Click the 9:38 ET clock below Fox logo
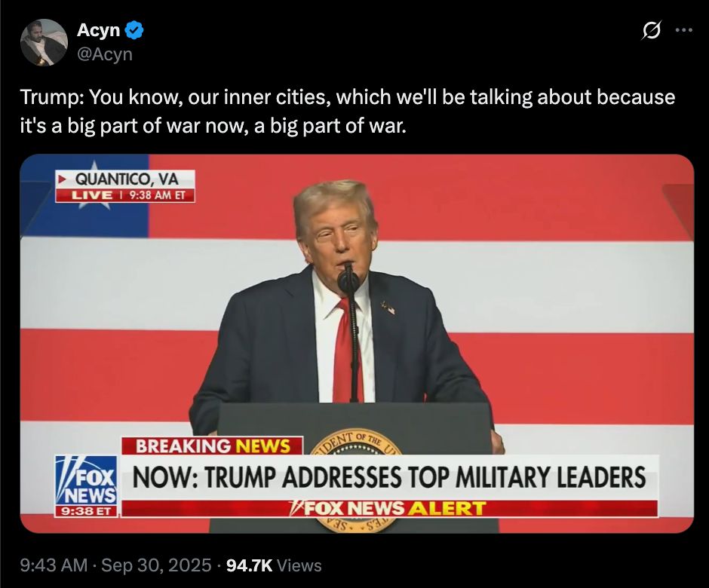The width and height of the screenshot is (709, 588). coord(86,511)
